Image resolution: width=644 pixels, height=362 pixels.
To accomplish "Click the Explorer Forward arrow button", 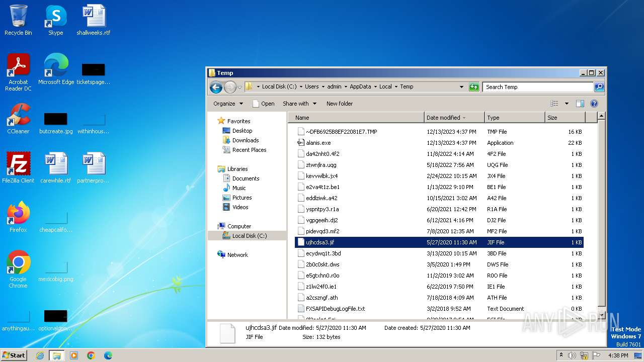I will point(229,87).
